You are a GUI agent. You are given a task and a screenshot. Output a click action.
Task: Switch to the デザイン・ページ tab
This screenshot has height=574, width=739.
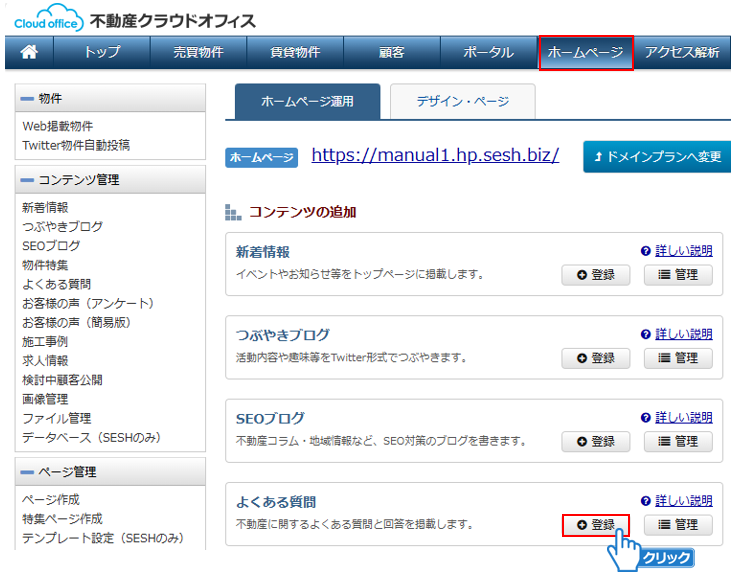tap(462, 102)
